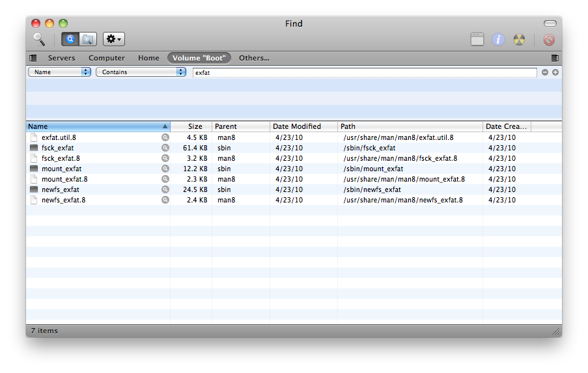Add a search criterion with plus

click(x=555, y=72)
